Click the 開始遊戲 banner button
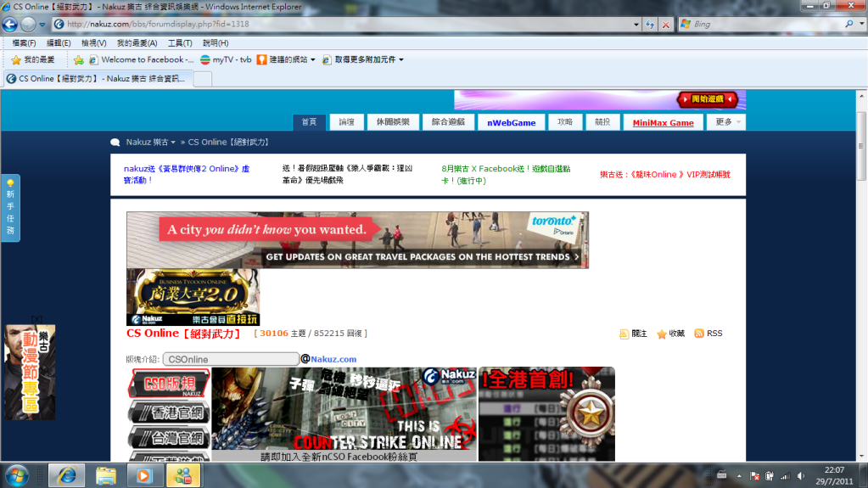The width and height of the screenshot is (868, 488). click(708, 99)
